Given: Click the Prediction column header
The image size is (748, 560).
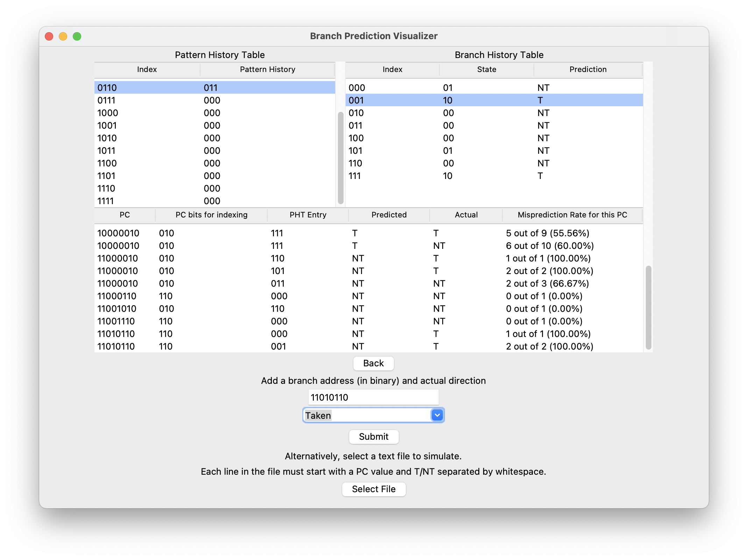Looking at the screenshot, I should (x=588, y=70).
